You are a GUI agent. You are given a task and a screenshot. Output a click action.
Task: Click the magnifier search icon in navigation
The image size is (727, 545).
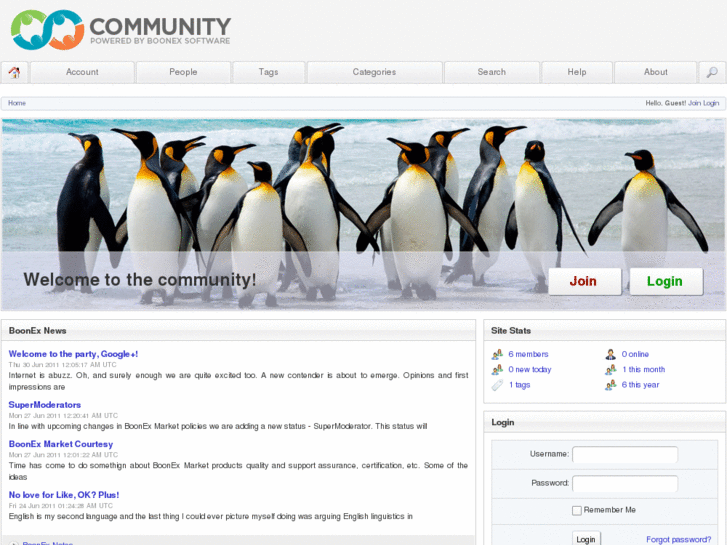[712, 72]
